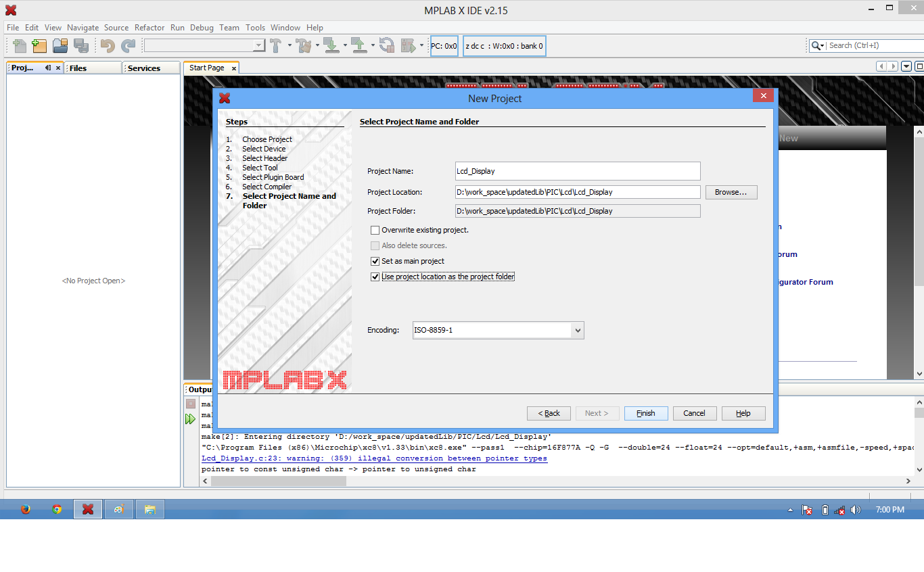Click the Back button in the wizard
Image resolution: width=924 pixels, height=572 pixels.
tap(549, 413)
